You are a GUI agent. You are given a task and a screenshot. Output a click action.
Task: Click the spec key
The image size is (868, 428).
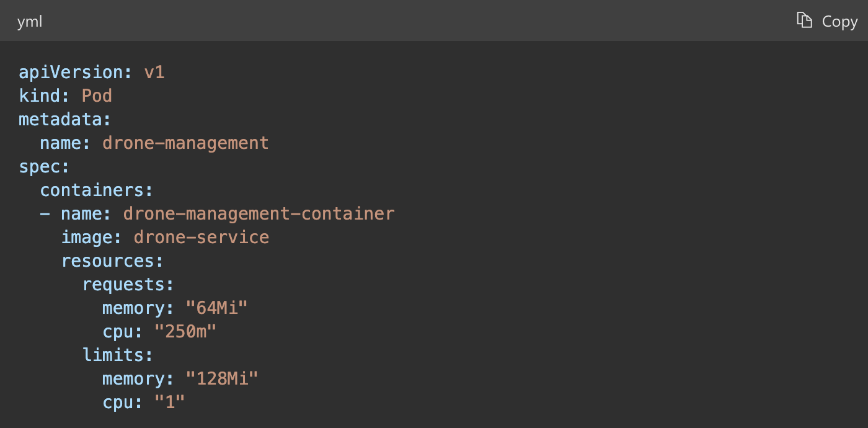click(39, 167)
